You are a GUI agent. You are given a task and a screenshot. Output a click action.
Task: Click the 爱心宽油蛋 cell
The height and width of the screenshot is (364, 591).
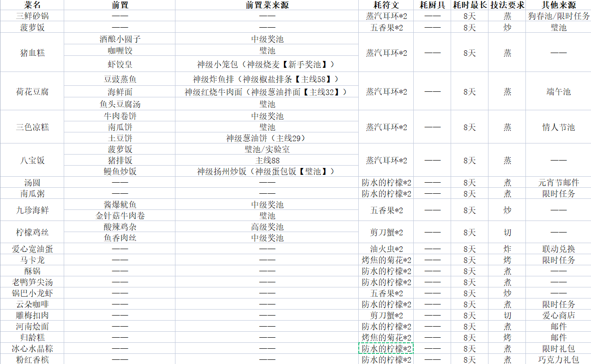(32, 249)
